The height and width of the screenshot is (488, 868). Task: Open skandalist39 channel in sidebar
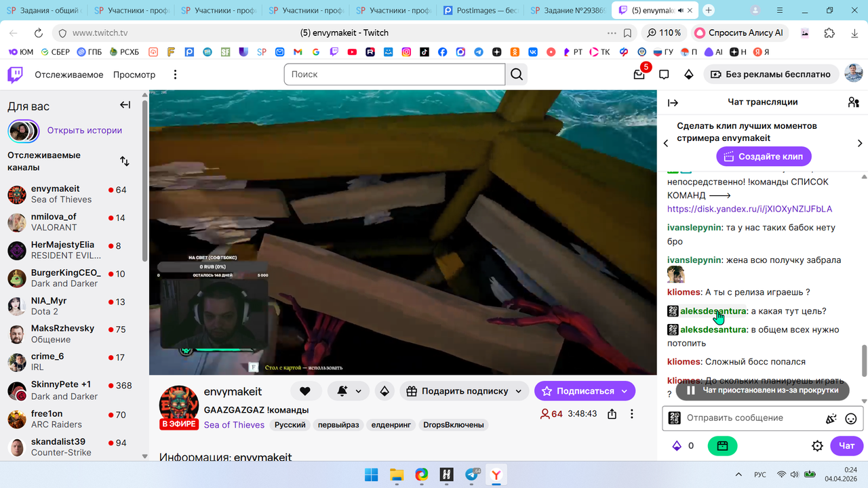[x=71, y=447]
